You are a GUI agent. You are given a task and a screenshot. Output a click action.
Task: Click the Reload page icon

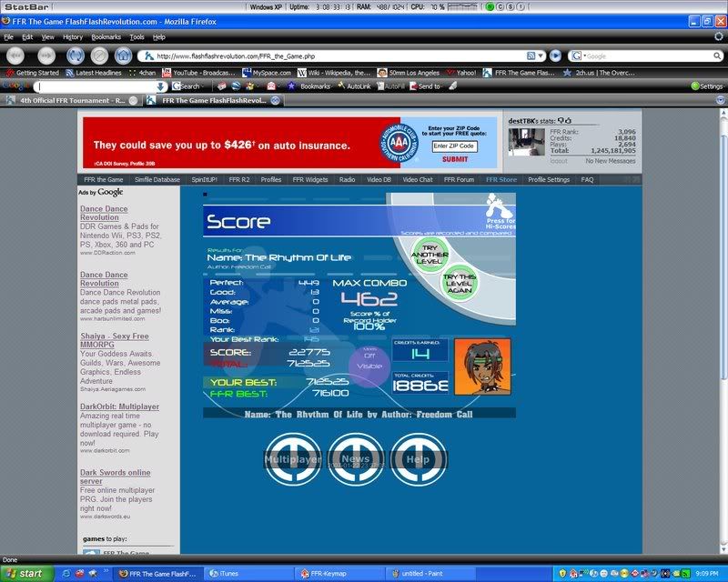[x=76, y=55]
